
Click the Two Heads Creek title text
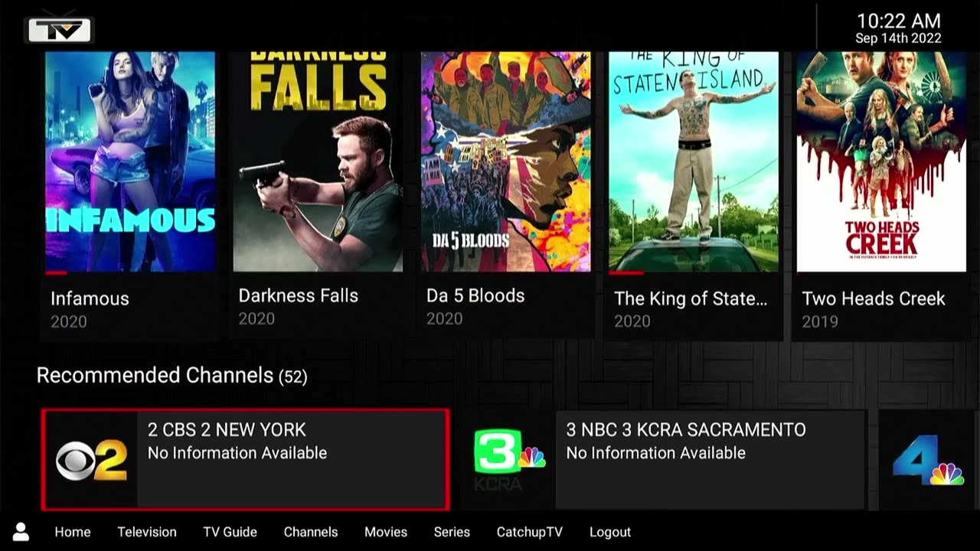(874, 298)
